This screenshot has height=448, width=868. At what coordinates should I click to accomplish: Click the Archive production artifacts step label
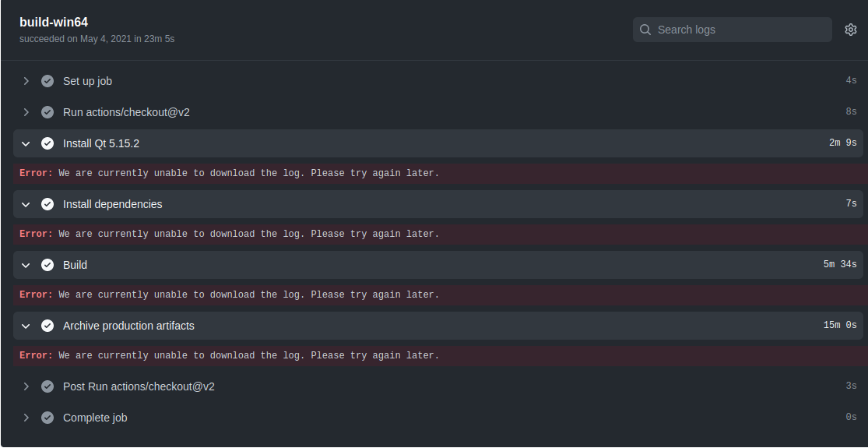pyautogui.click(x=128, y=326)
